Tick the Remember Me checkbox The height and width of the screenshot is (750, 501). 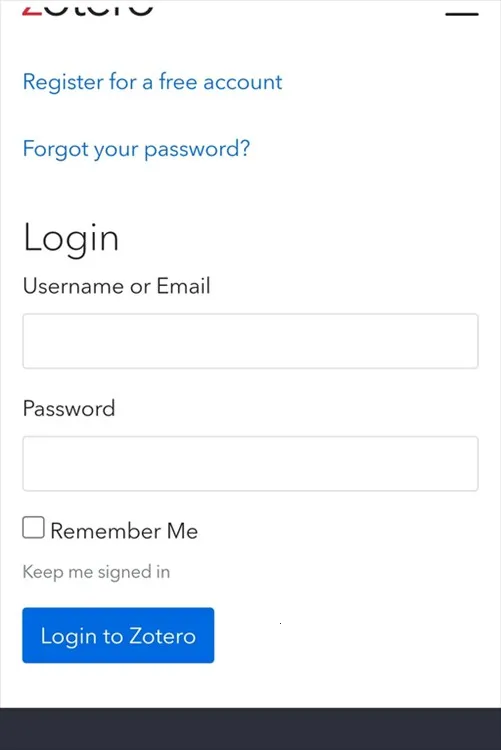(33, 527)
